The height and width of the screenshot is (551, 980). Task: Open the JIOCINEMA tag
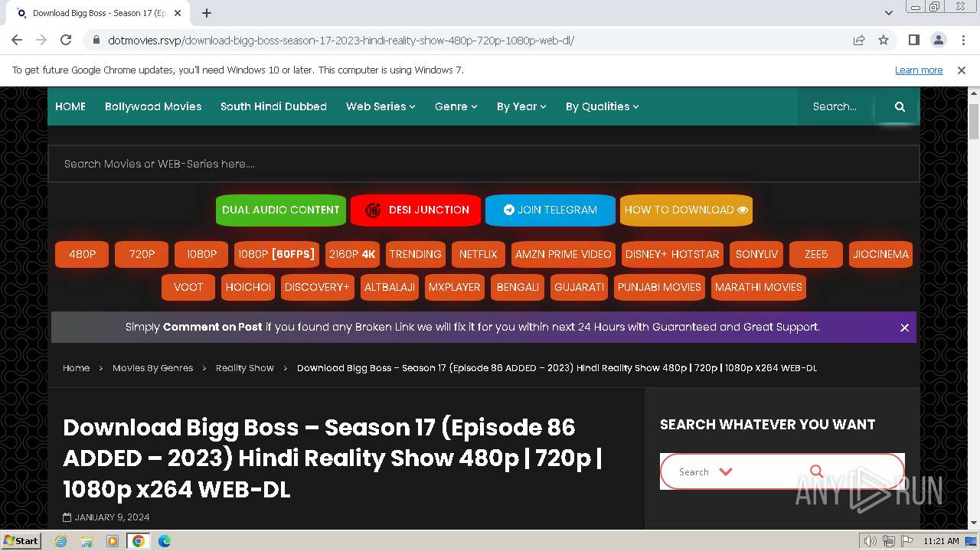[x=880, y=254]
